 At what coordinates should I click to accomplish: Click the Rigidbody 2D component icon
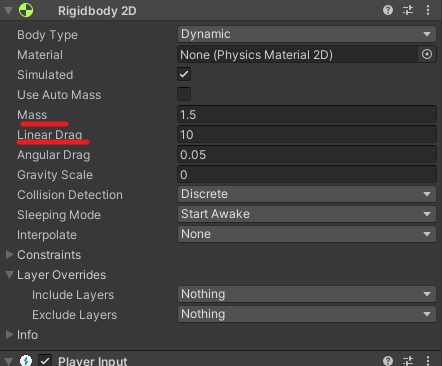(x=26, y=10)
